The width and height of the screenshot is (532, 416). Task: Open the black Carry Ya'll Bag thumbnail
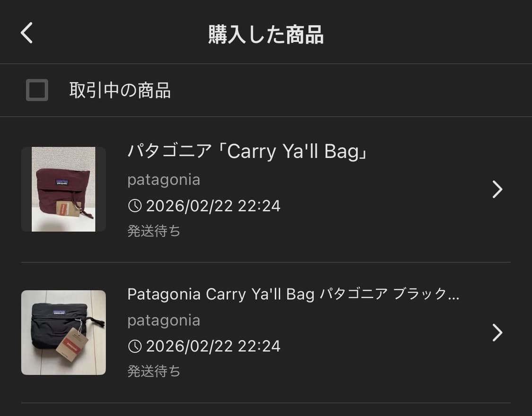point(63,333)
